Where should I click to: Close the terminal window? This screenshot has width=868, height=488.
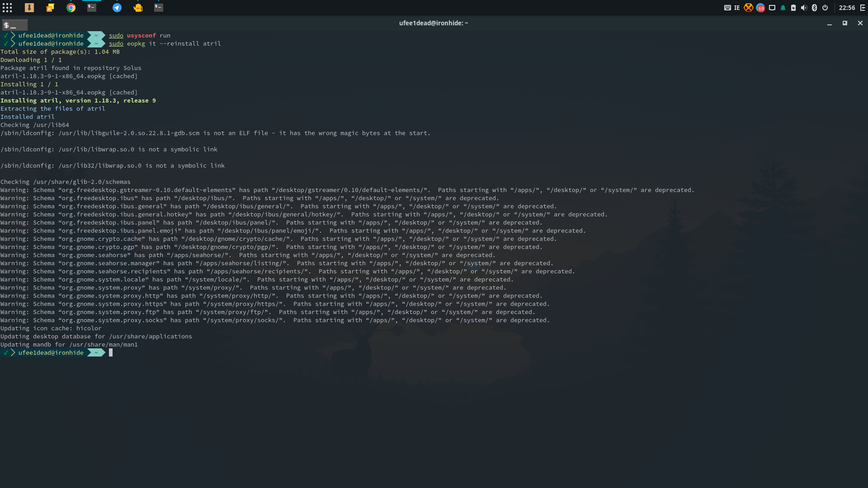pyautogui.click(x=860, y=23)
